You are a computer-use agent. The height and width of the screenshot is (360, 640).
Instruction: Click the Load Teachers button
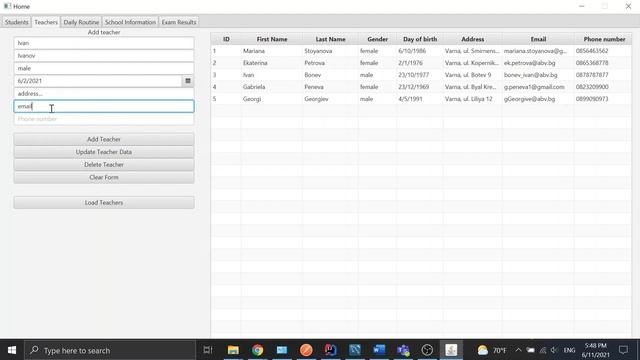pyautogui.click(x=104, y=202)
